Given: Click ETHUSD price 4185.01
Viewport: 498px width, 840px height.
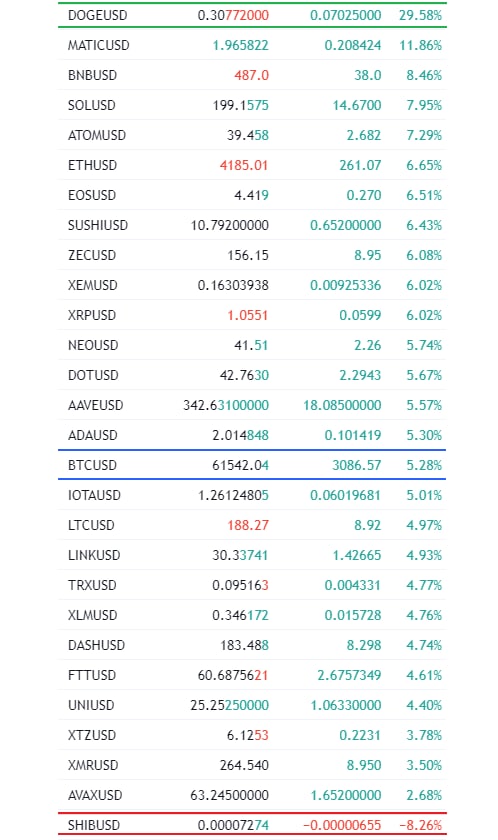Looking at the screenshot, I should [x=244, y=165].
